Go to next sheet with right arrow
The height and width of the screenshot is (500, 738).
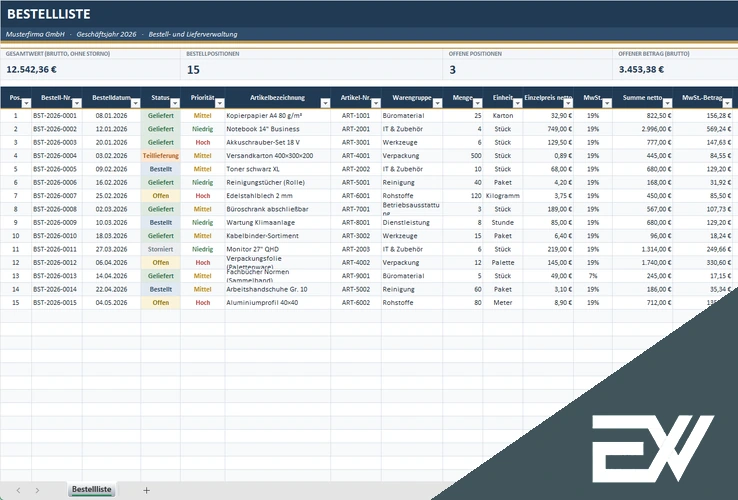point(37,490)
